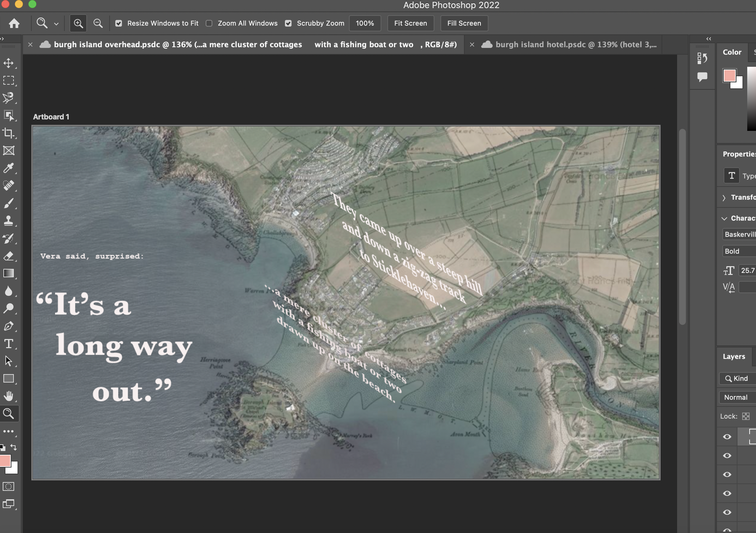Open the Layers panel tab
The image size is (756, 533).
(734, 357)
